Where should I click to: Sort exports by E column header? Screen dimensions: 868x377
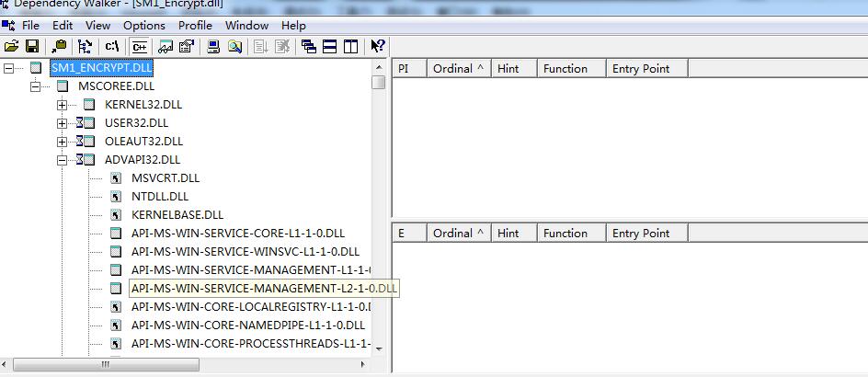coord(410,233)
